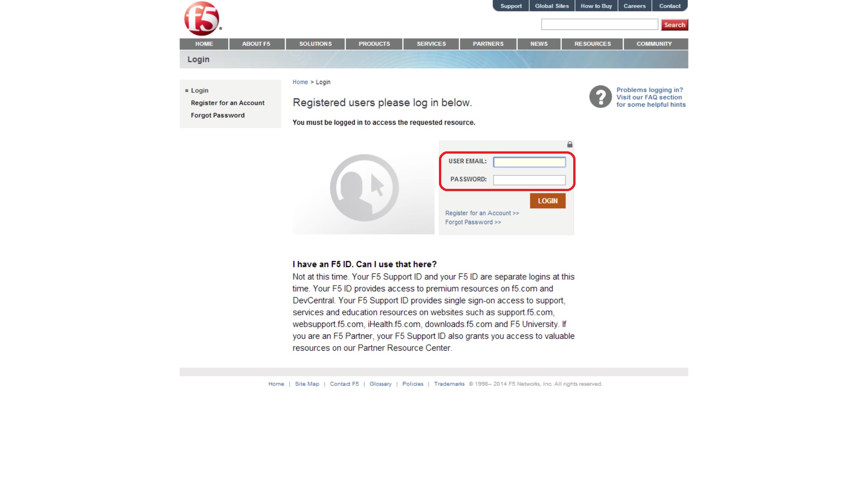Focus the User Email field

529,162
